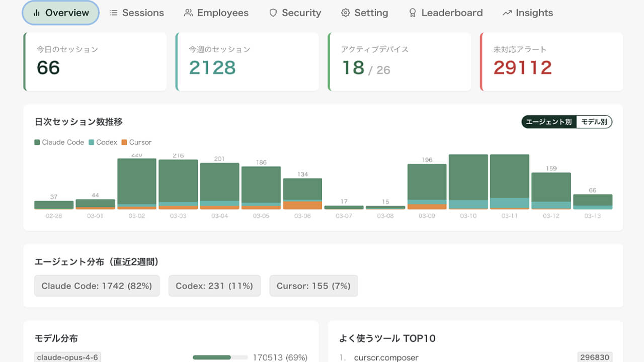The height and width of the screenshot is (362, 644).
Task: Select cursor.composer in the tools TOP10 list
Action: (x=386, y=358)
